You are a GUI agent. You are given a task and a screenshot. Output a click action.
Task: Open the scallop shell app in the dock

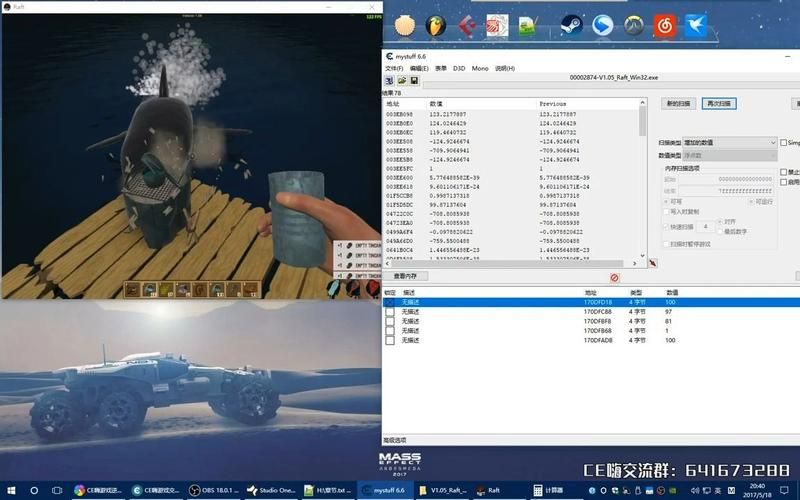click(405, 26)
